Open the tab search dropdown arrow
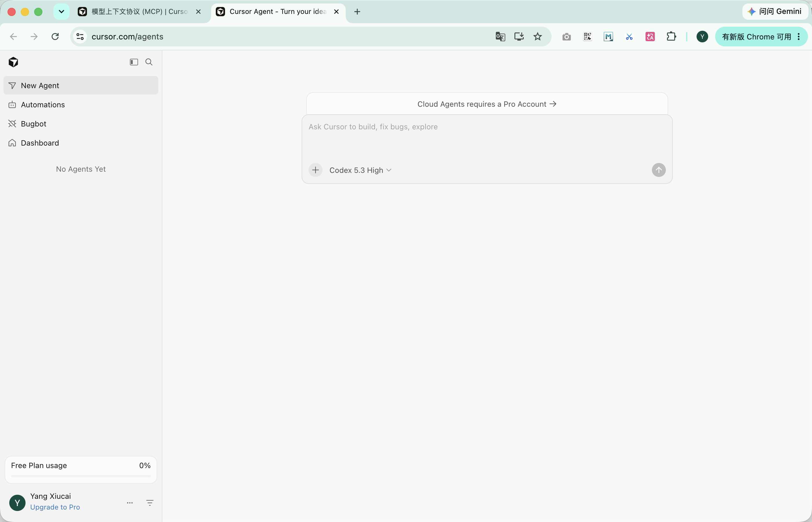Viewport: 812px width, 522px height. 61,12
